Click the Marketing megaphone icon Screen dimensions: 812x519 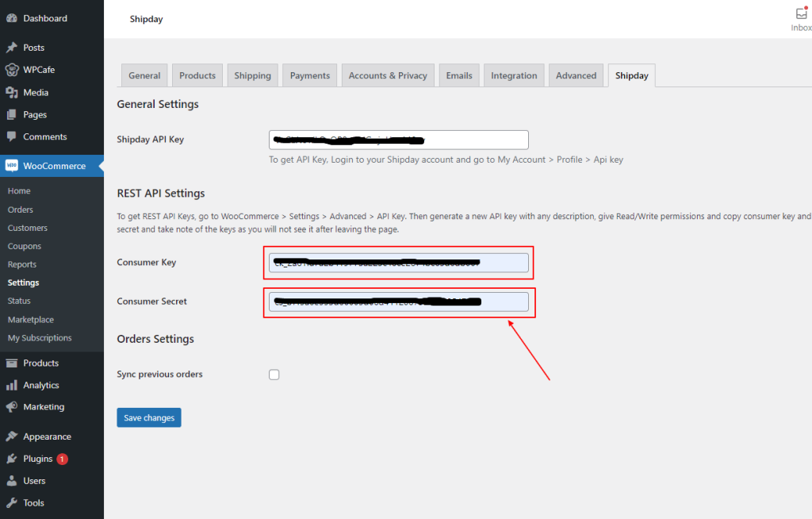point(11,407)
